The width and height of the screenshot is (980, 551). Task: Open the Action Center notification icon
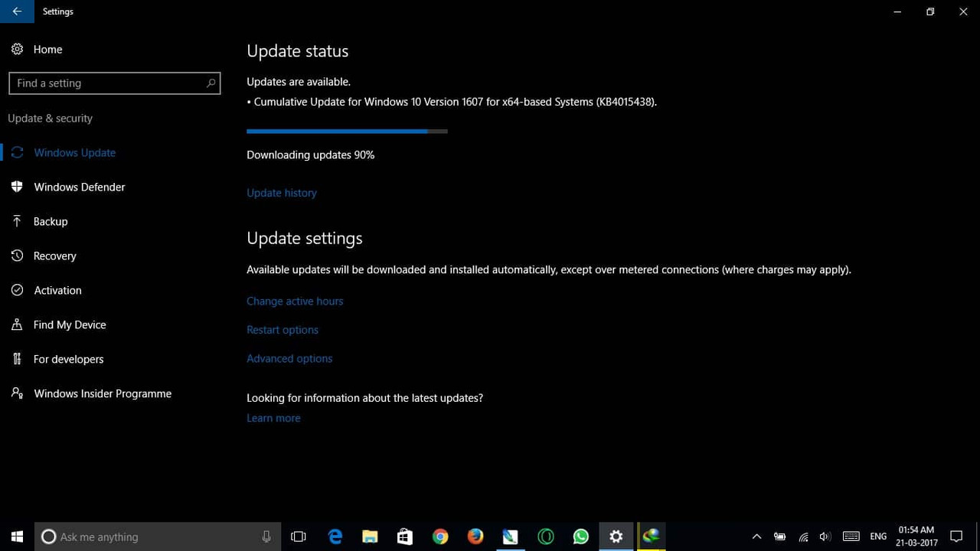[956, 536]
